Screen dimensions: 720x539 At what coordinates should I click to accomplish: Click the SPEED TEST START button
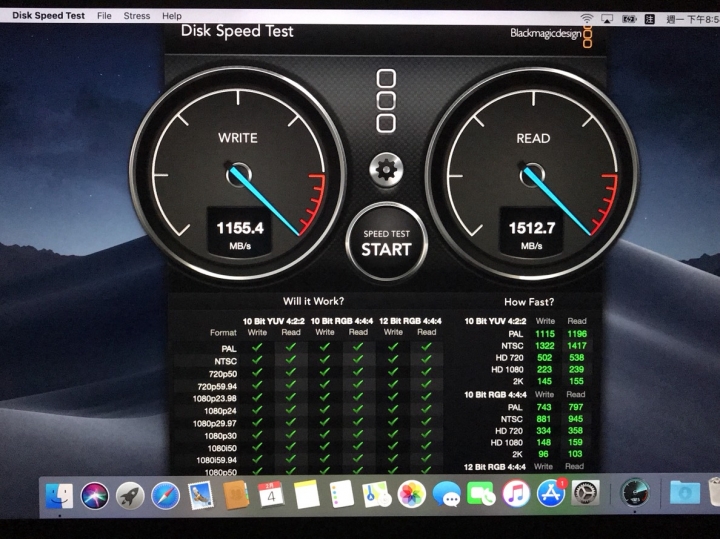pos(387,242)
